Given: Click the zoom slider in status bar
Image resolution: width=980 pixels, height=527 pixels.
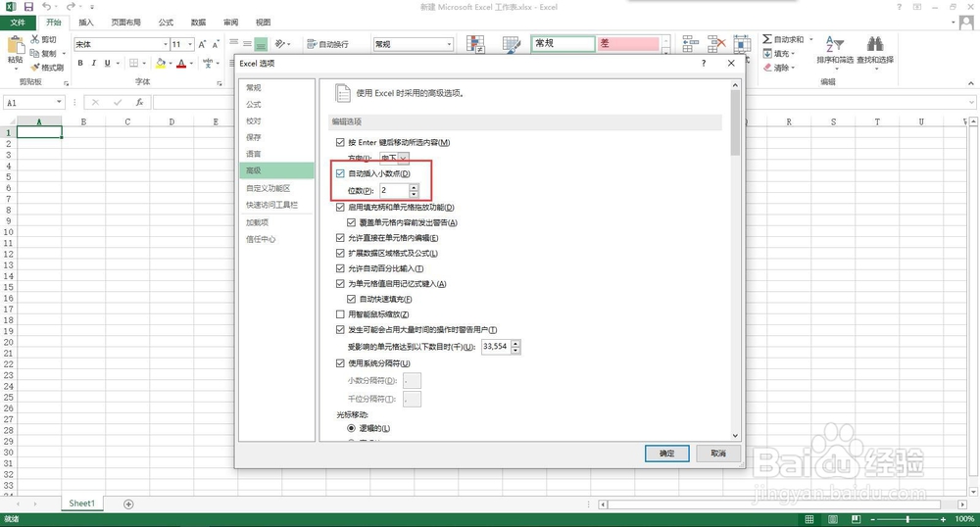Looking at the screenshot, I should [x=907, y=519].
